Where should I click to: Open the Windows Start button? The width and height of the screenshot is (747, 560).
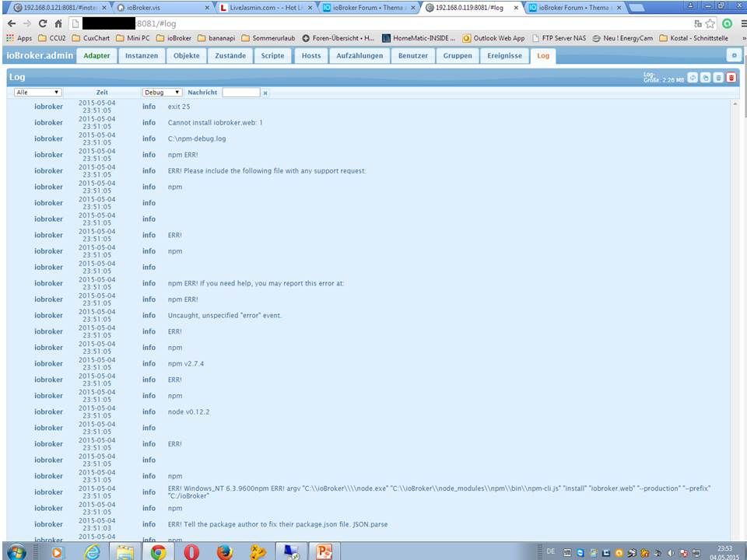tap(16, 552)
